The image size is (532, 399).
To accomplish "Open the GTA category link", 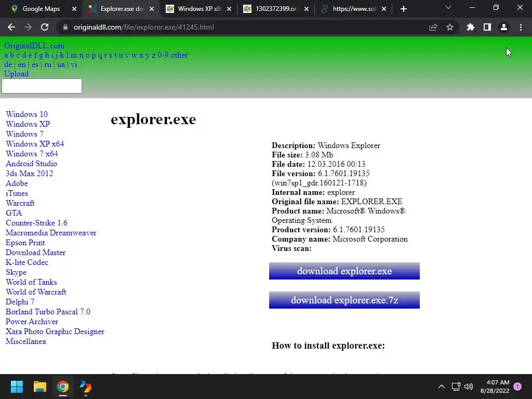I will point(14,212).
